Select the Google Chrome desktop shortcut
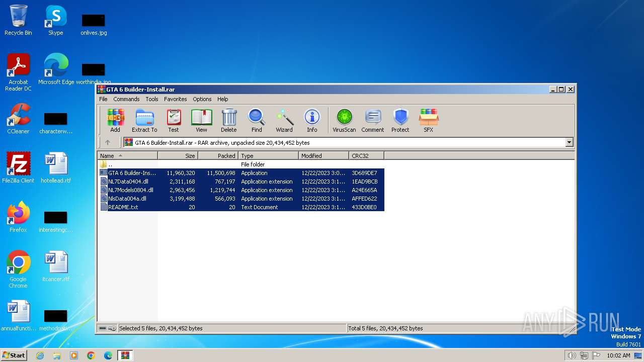This screenshot has height=362, width=644. tap(18, 270)
